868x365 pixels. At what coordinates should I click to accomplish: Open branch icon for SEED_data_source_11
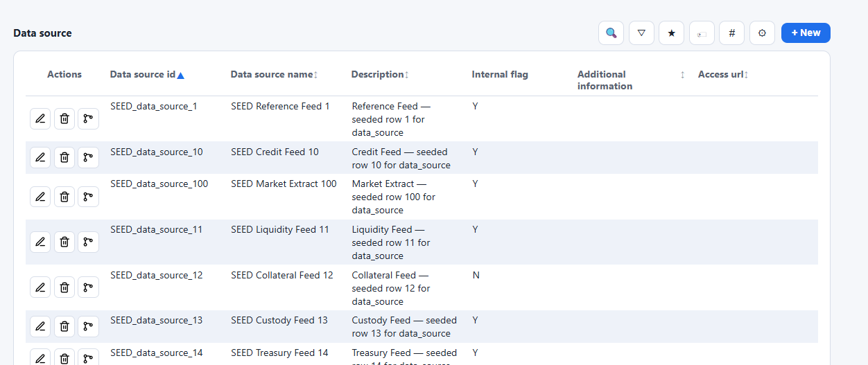[x=88, y=242]
